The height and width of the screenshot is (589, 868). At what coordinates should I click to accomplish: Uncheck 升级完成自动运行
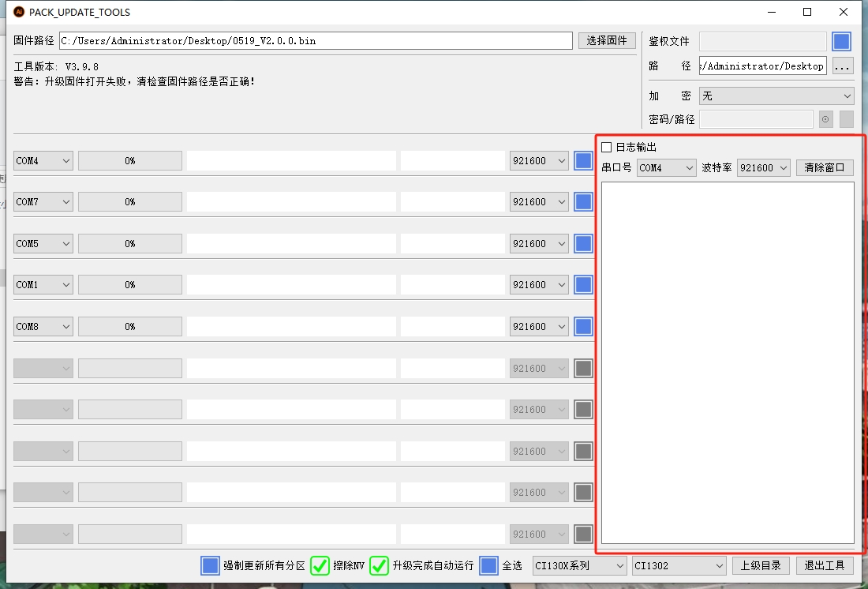tap(378, 566)
